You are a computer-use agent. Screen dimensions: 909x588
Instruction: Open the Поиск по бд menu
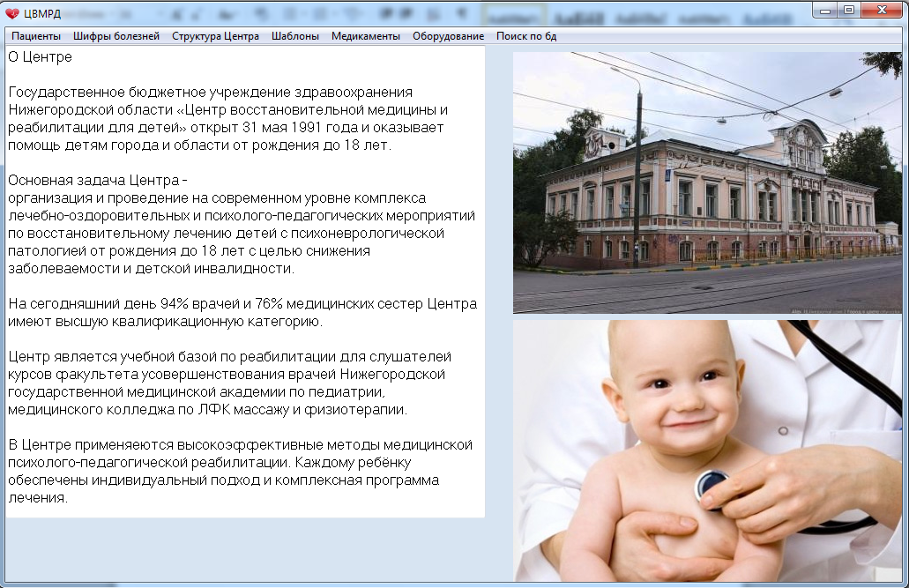(526, 36)
